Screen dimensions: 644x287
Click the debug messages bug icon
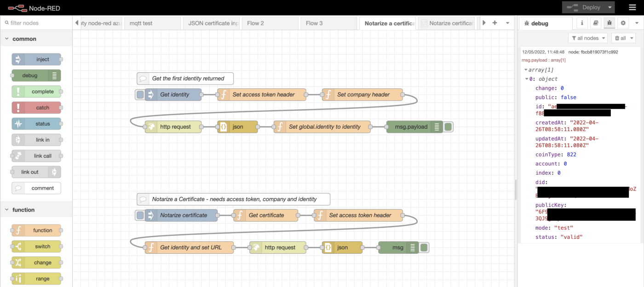[x=609, y=23]
